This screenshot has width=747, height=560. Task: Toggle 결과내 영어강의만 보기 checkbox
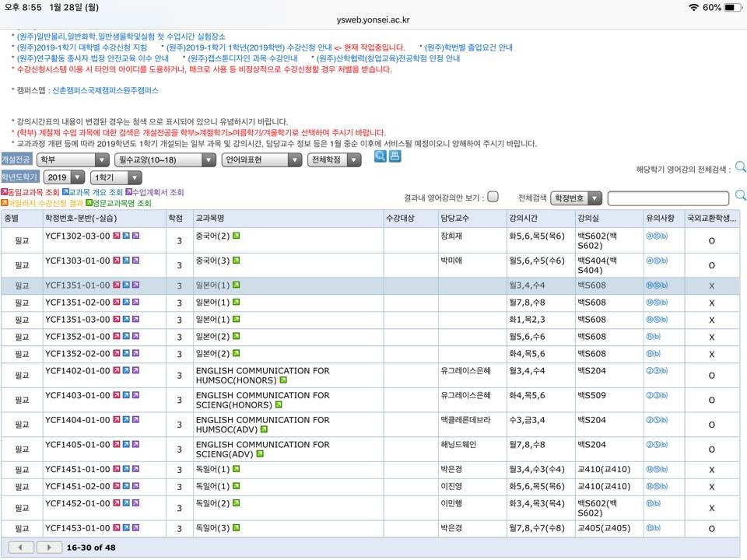pos(493,197)
